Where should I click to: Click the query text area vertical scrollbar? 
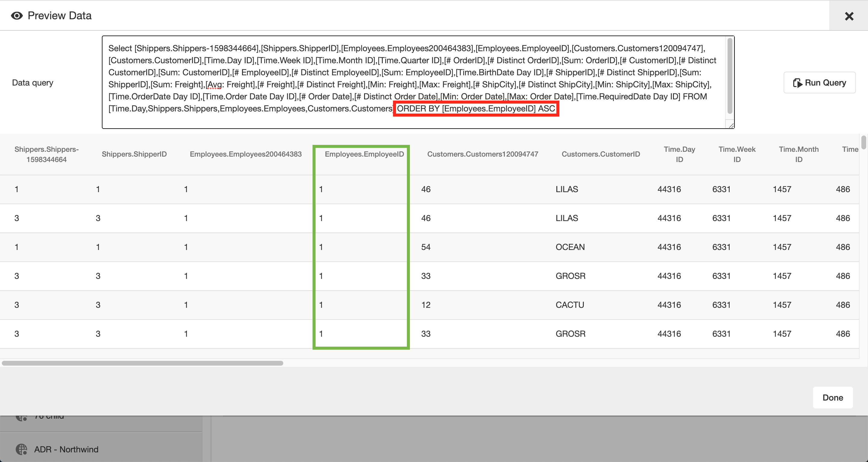point(730,76)
